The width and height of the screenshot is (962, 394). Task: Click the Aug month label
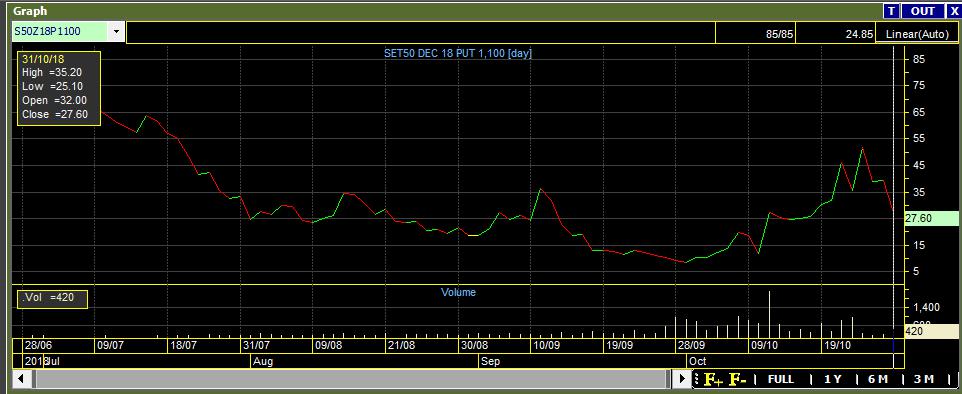click(263, 361)
